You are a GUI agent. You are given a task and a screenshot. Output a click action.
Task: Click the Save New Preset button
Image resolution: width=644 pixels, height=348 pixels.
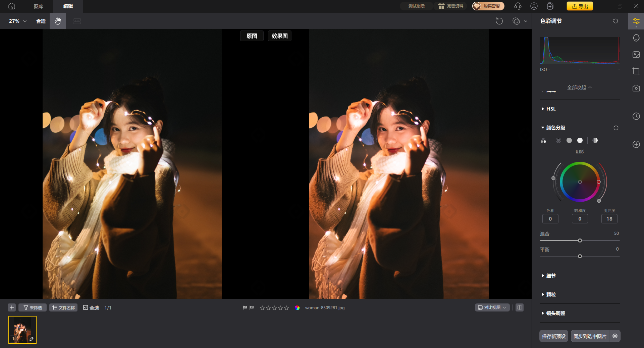coord(553,336)
